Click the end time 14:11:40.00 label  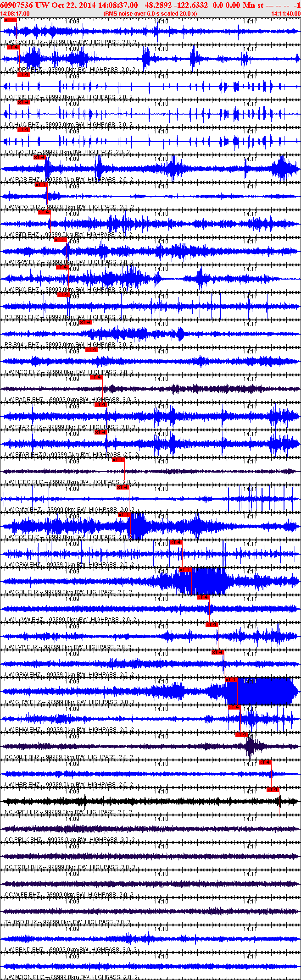(x=285, y=14)
